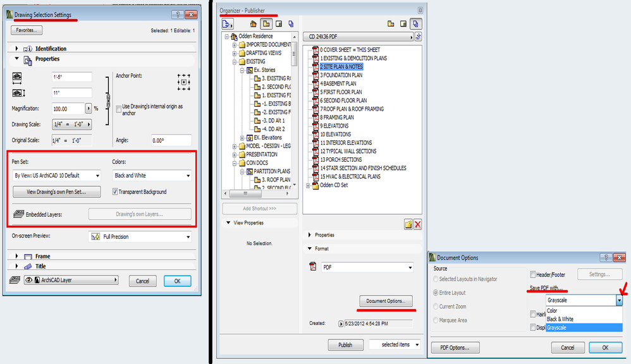Select the Entire Layout radio button
This screenshot has width=631, height=364.
point(436,293)
